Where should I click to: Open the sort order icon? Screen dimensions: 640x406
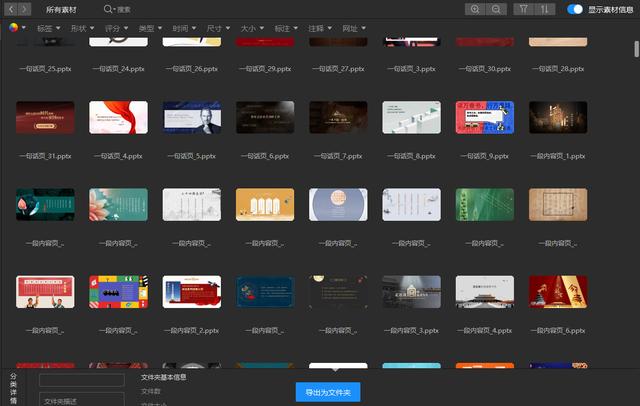click(x=545, y=9)
